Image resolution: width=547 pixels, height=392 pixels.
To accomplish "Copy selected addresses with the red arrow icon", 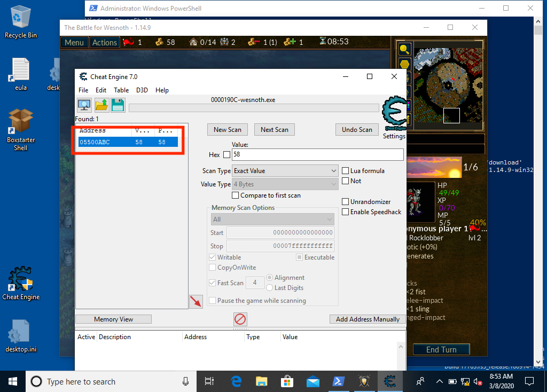I will (x=196, y=301).
